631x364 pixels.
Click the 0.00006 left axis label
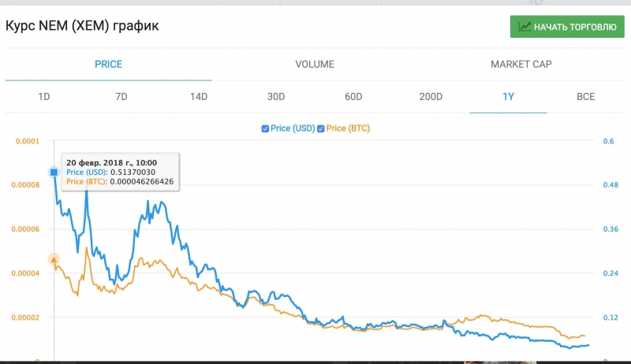[x=25, y=229]
